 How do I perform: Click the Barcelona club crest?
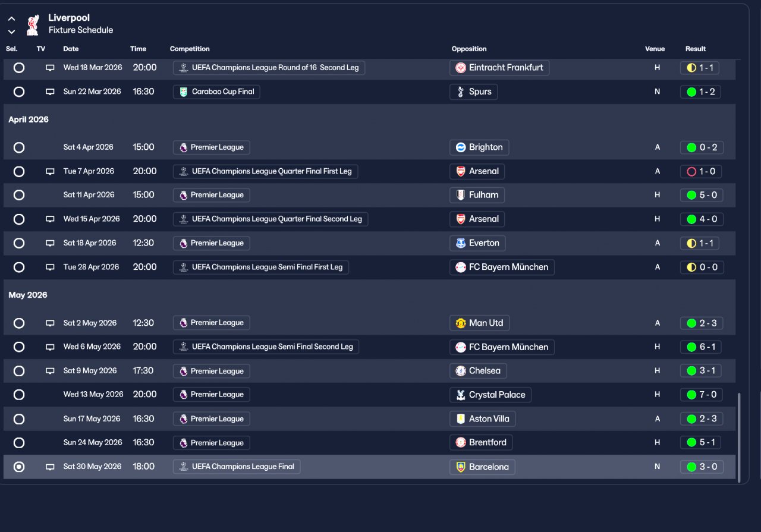click(x=460, y=467)
